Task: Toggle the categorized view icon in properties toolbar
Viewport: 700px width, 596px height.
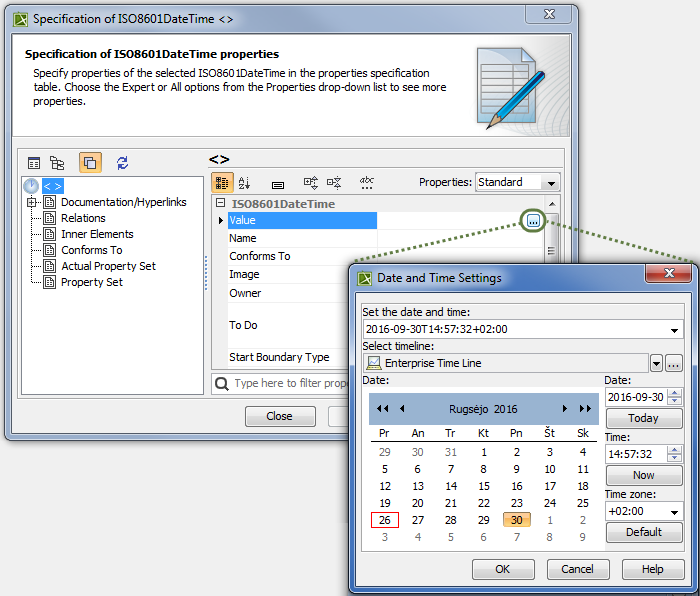Action: pos(222,183)
